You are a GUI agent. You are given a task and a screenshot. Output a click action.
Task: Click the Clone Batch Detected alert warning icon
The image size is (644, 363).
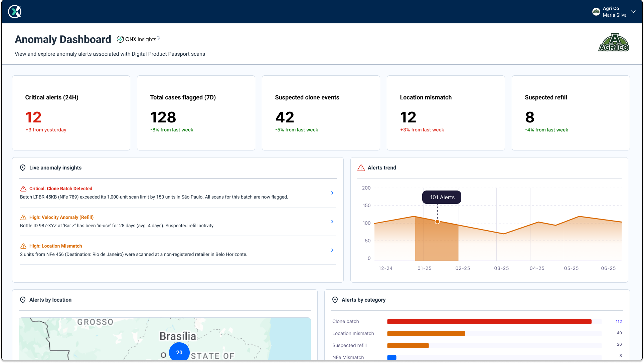(x=23, y=188)
